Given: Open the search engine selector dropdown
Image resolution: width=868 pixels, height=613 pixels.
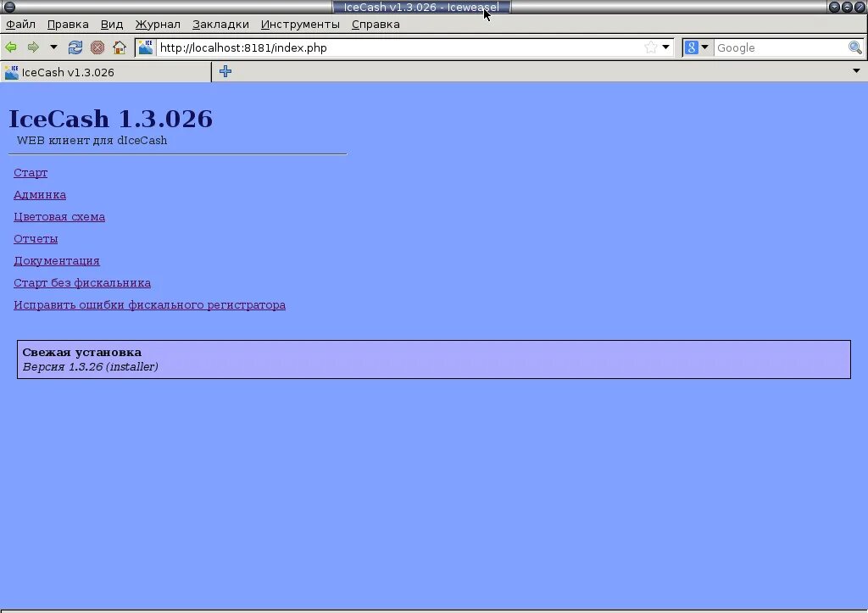Looking at the screenshot, I should 697,47.
